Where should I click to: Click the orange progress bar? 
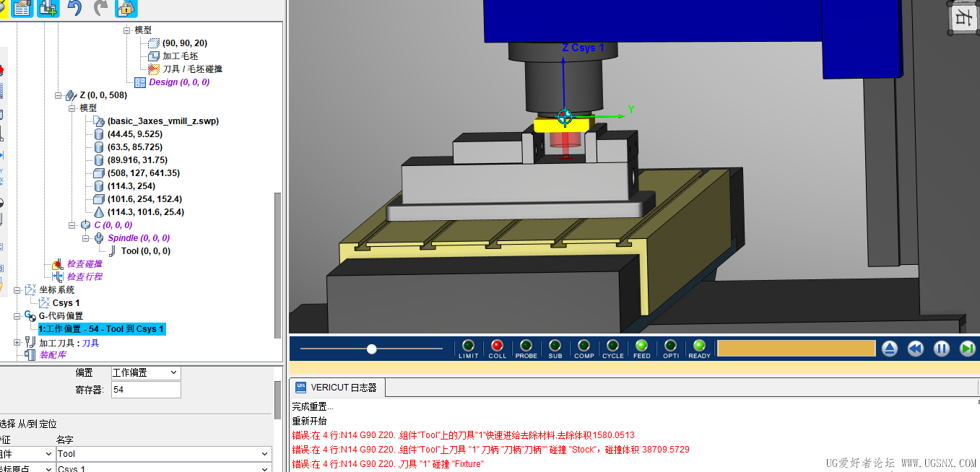coord(797,349)
